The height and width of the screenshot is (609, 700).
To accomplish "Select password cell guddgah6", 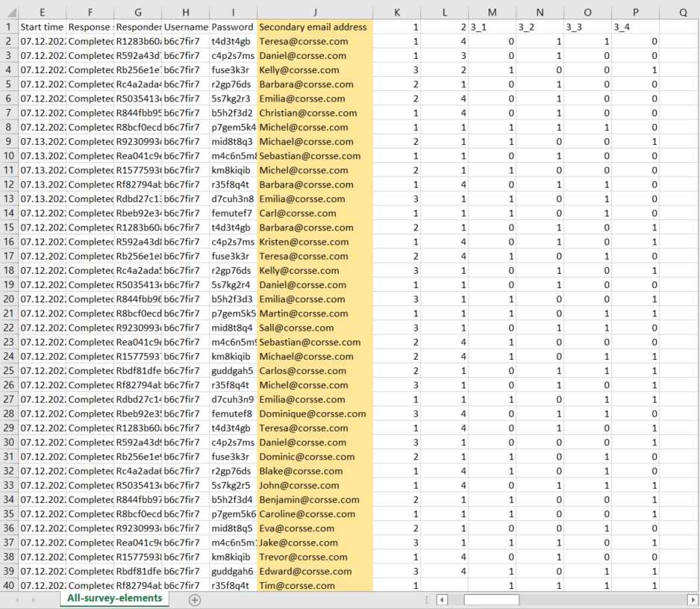I will point(232,572).
